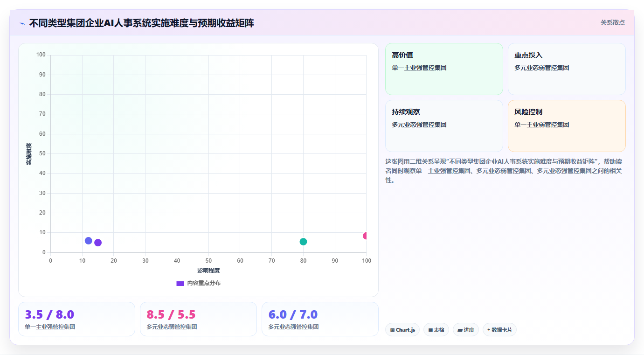Open the 高价值 quadrant card
This screenshot has width=644, height=355.
pos(444,69)
